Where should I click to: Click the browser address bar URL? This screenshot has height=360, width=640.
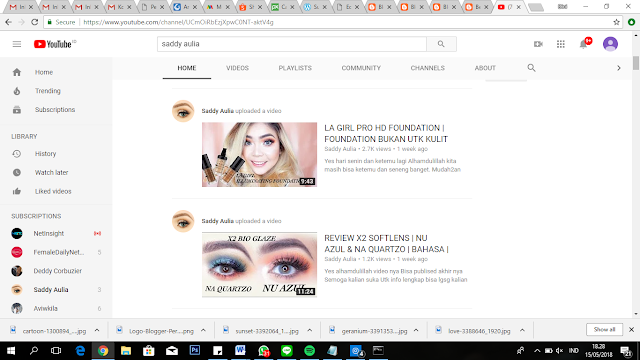[178, 22]
